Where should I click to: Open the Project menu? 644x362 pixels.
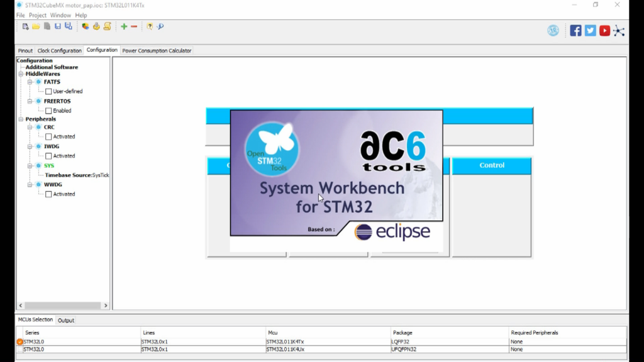coord(38,15)
